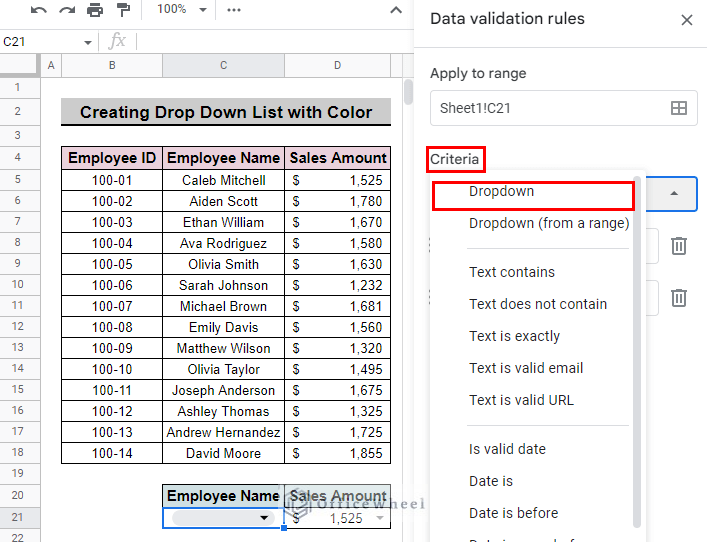Click the C21 name box field
Image resolution: width=707 pixels, height=542 pixels.
[41, 42]
